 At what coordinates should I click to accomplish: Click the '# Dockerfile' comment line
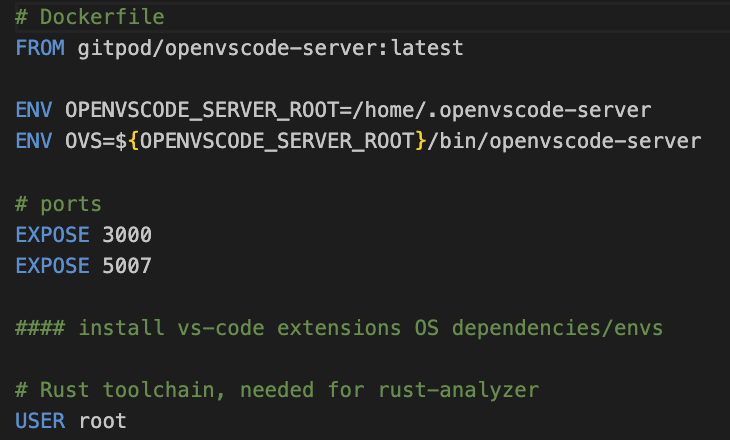(x=90, y=17)
